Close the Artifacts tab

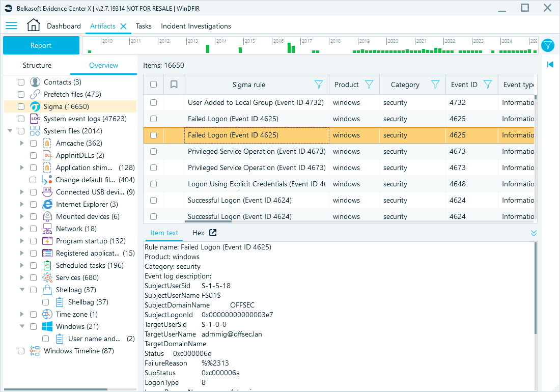point(124,26)
